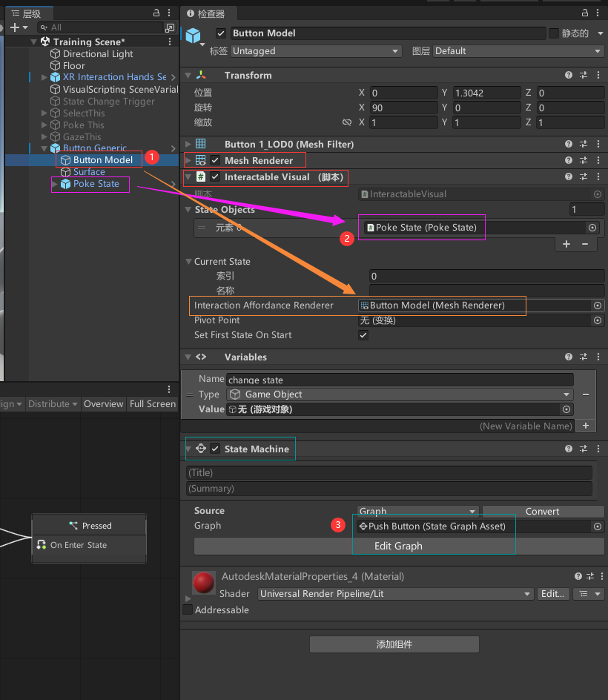This screenshot has width=608, height=700.
Task: Click object picker for Interaction Affordance Renderer
Action: [x=597, y=306]
